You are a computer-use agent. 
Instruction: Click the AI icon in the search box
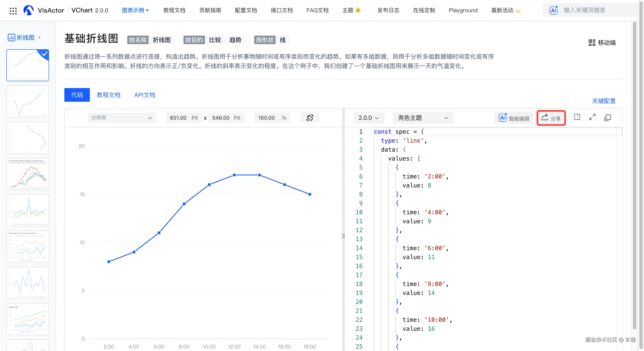[x=553, y=10]
